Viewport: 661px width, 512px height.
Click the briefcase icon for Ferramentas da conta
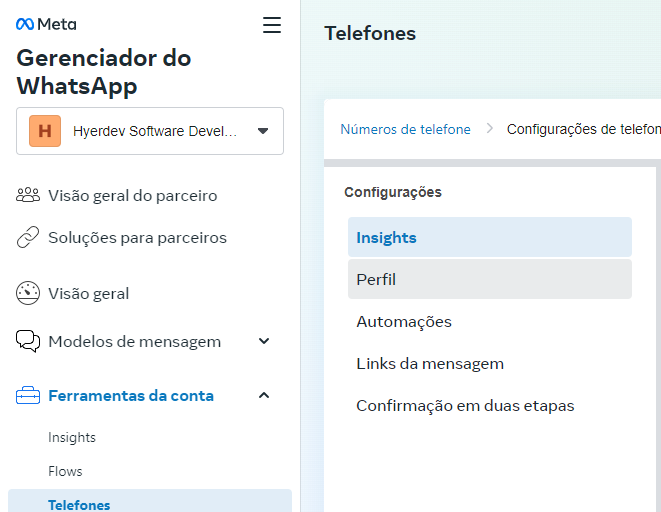click(28, 395)
